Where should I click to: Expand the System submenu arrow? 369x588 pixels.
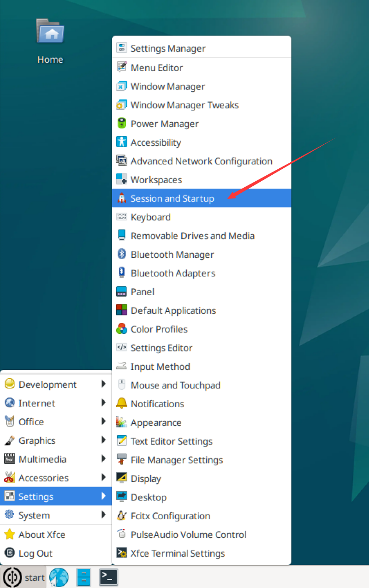coord(104,515)
